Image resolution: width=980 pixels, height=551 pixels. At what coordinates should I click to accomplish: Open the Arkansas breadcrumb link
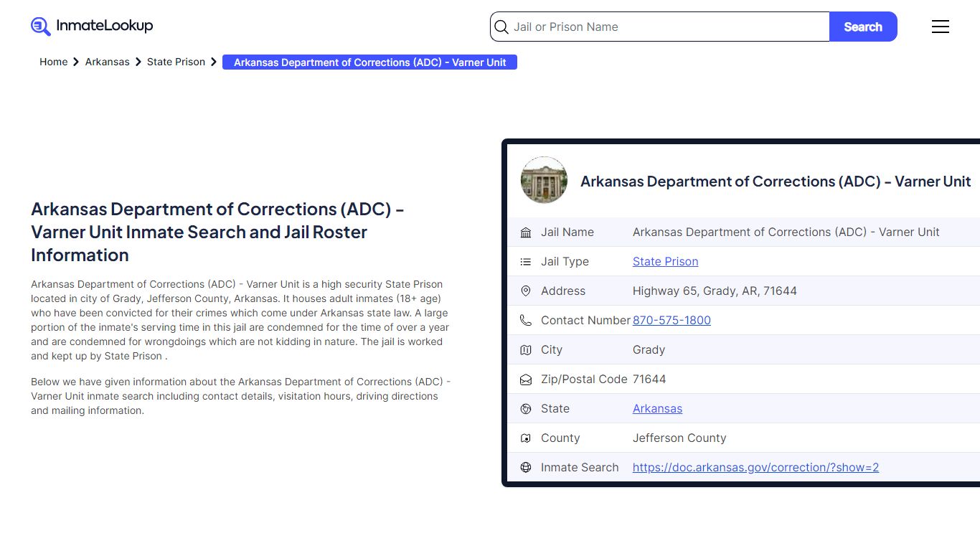(107, 62)
